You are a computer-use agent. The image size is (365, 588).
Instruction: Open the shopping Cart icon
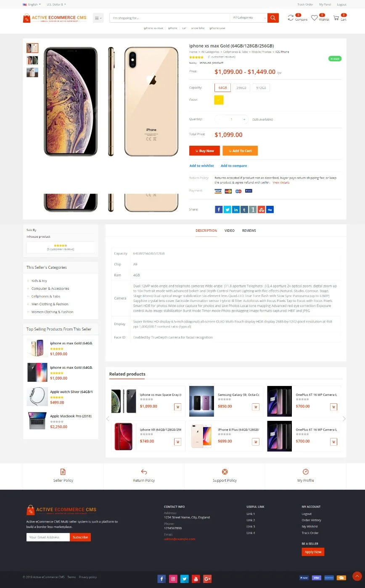point(336,18)
